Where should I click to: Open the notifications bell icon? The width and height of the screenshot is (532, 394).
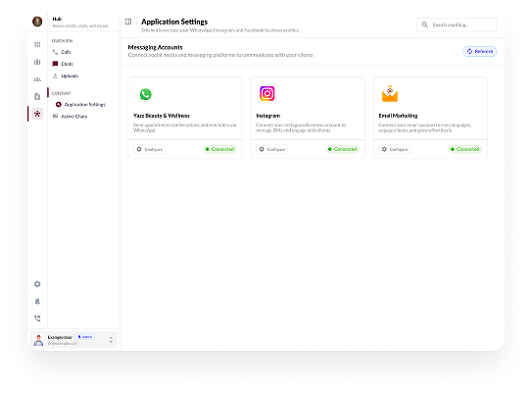click(37, 301)
